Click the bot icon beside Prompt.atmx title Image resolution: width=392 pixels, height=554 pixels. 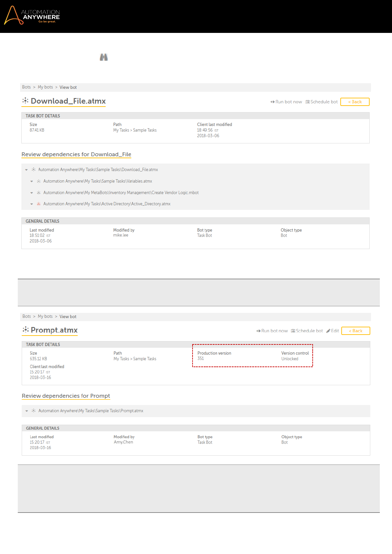(26, 330)
